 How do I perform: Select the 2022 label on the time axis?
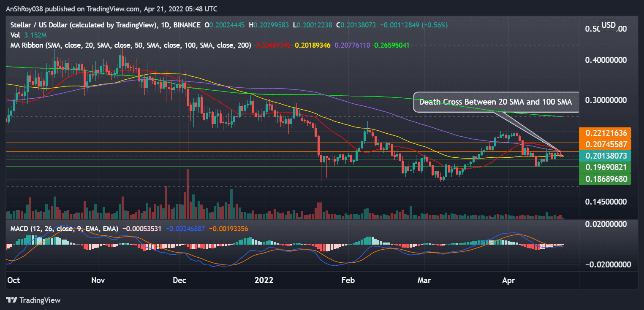pos(264,280)
